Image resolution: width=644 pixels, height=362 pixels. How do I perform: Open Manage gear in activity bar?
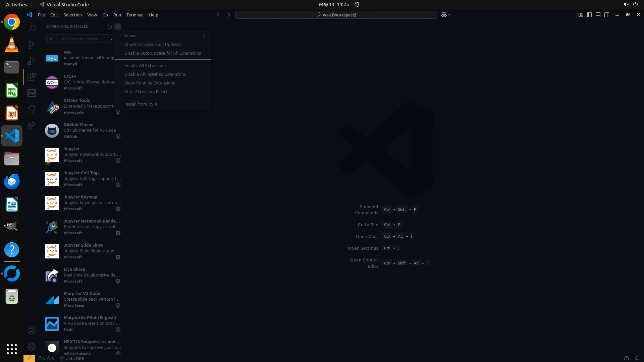tap(32, 346)
